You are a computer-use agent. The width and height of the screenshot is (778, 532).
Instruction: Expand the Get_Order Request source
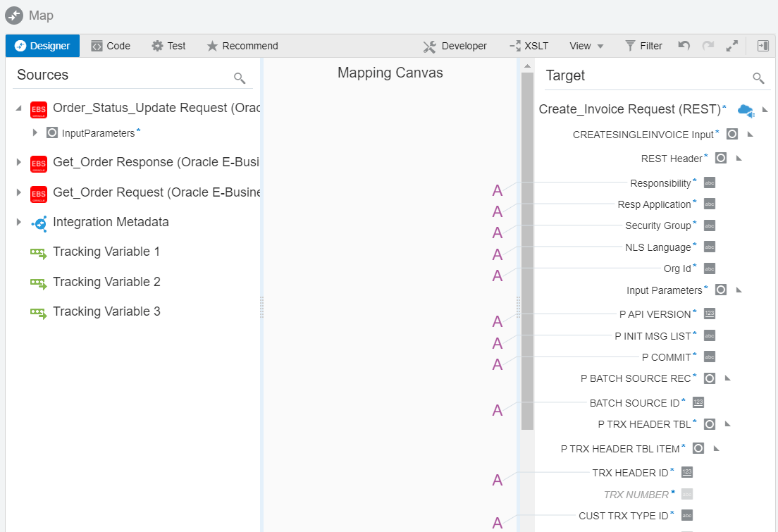pos(19,192)
